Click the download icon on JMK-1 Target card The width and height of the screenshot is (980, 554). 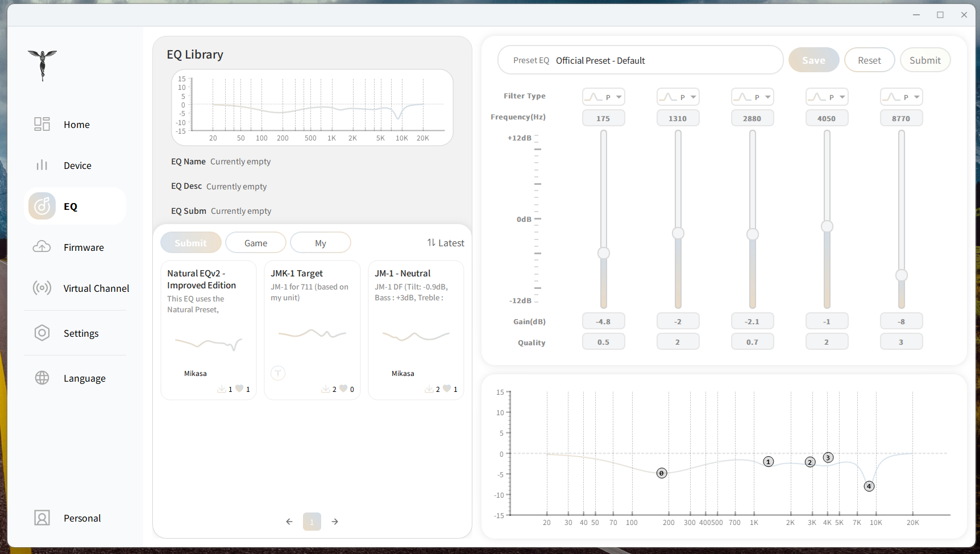click(x=325, y=389)
